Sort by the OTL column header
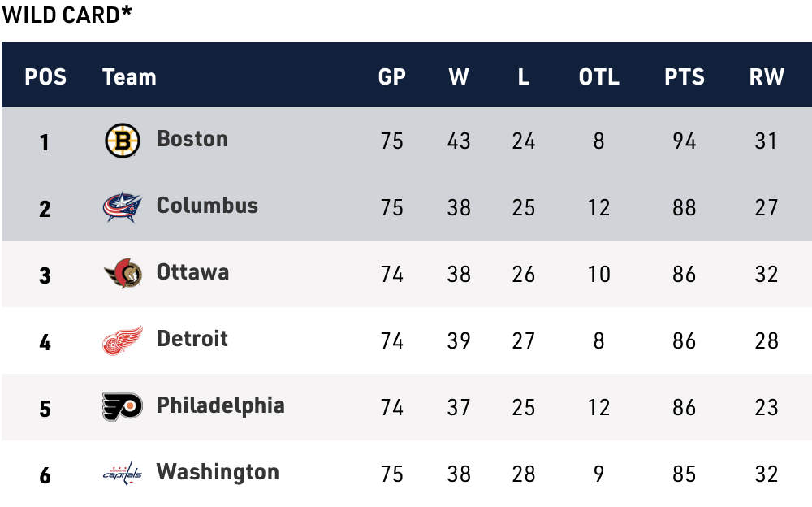The width and height of the screenshot is (812, 507). click(x=598, y=77)
